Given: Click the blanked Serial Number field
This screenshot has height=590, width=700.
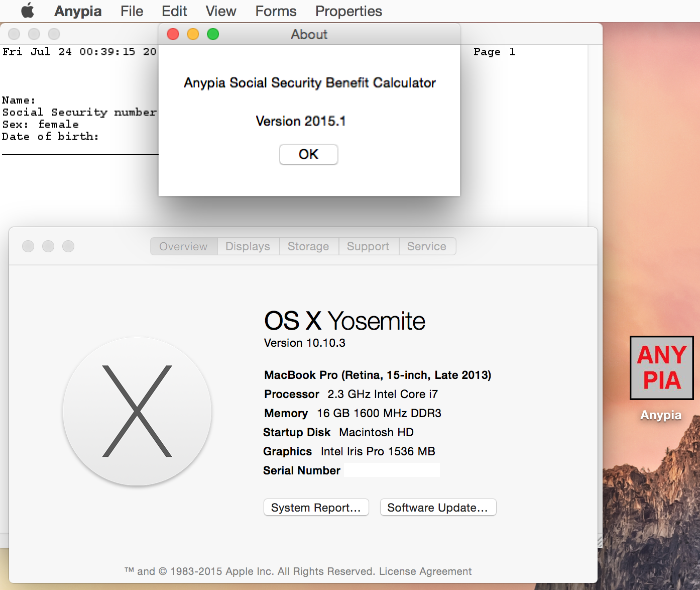Looking at the screenshot, I should [392, 470].
